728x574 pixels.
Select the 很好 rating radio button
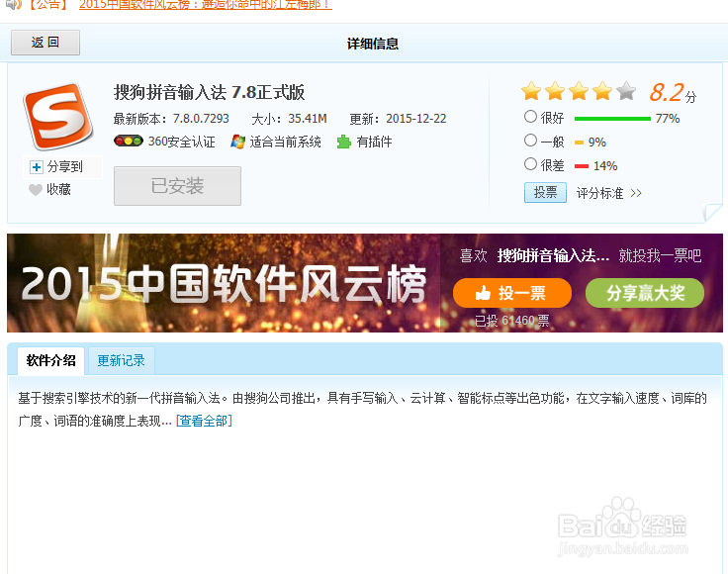[530, 117]
